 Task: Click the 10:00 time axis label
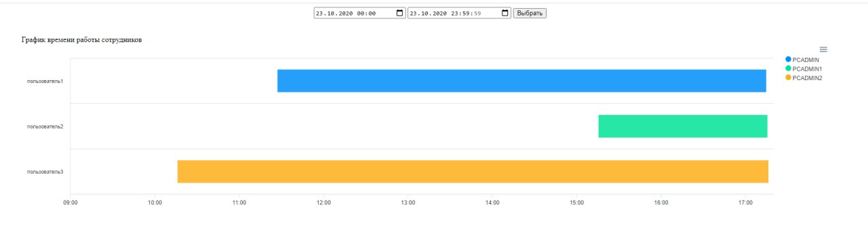pos(155,202)
